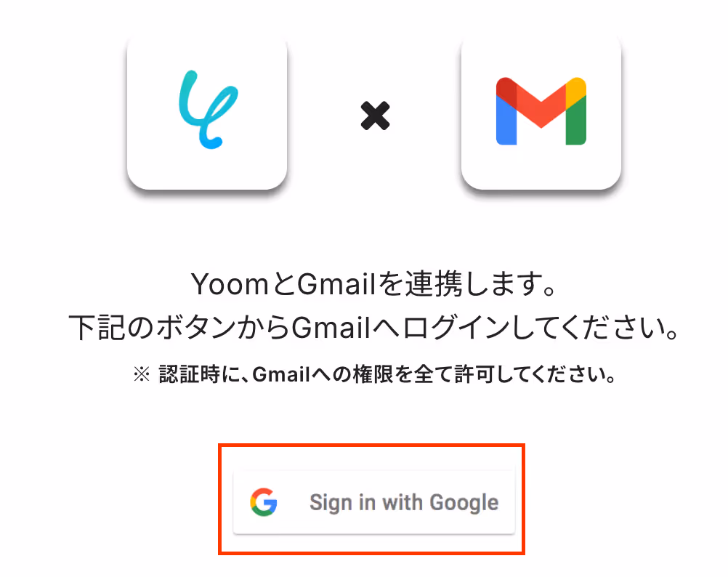Click the ※ symbol before the note
The image size is (728, 577).
tap(142, 374)
